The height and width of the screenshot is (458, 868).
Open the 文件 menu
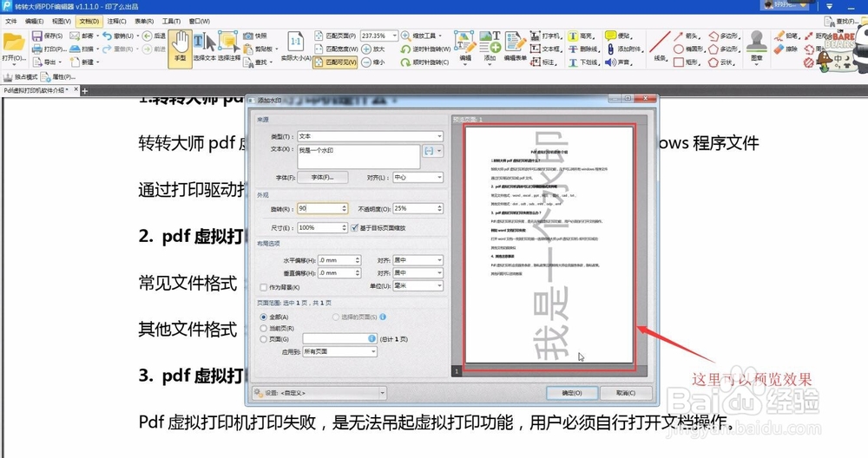tap(11, 21)
